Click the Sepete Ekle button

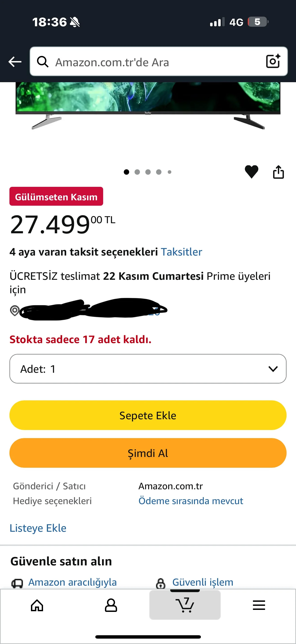coord(148,415)
